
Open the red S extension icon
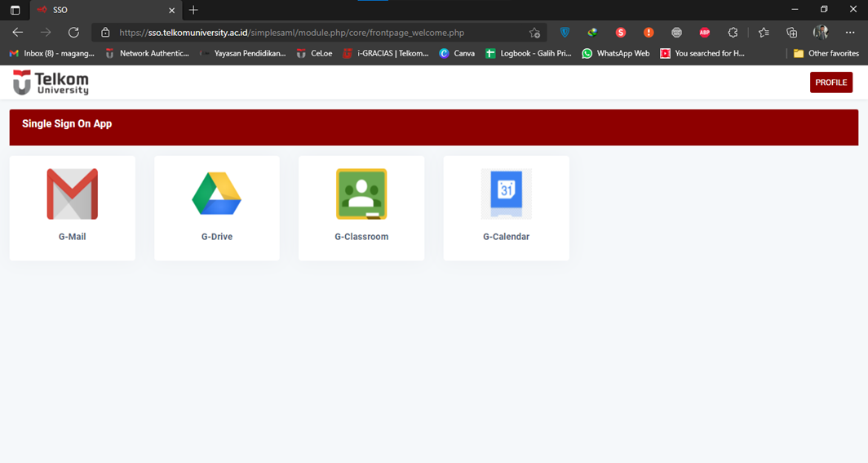pyautogui.click(x=621, y=33)
